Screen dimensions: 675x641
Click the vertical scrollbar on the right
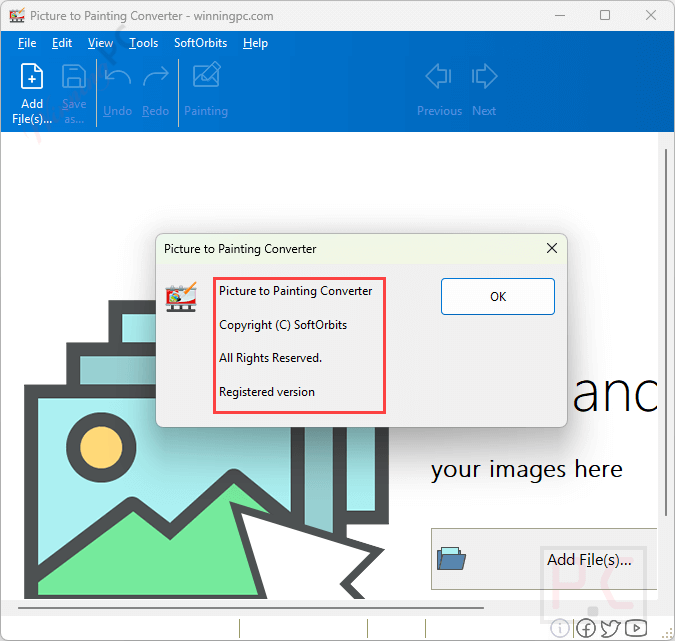click(666, 331)
